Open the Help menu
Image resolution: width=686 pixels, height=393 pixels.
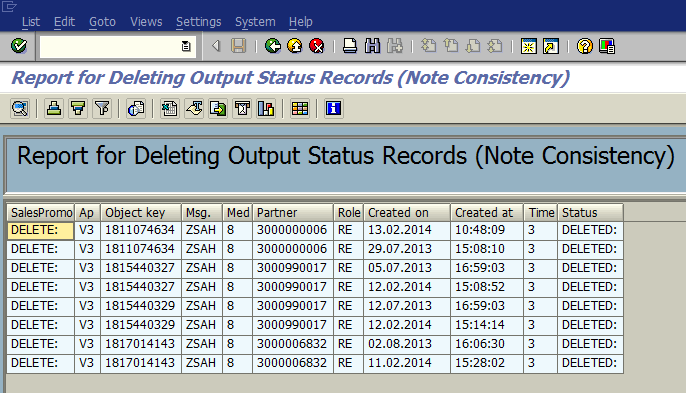pos(301,21)
